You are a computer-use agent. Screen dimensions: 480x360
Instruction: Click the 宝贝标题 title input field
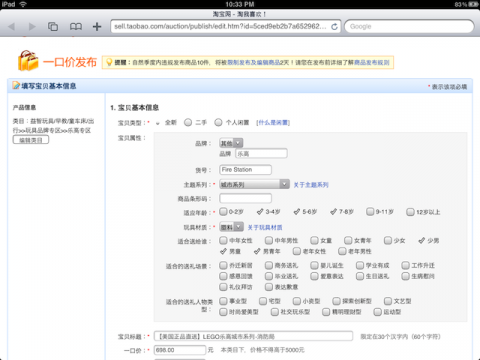pos(253,336)
